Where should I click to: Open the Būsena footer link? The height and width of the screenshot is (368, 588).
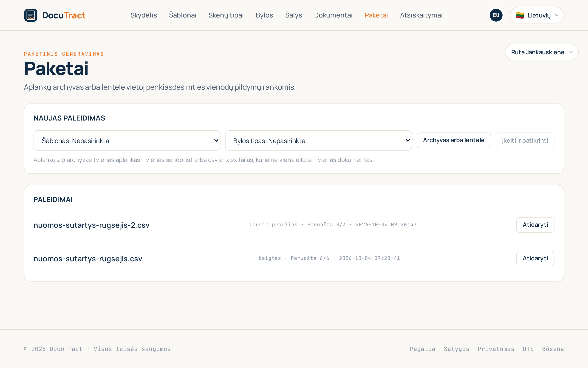553,349
